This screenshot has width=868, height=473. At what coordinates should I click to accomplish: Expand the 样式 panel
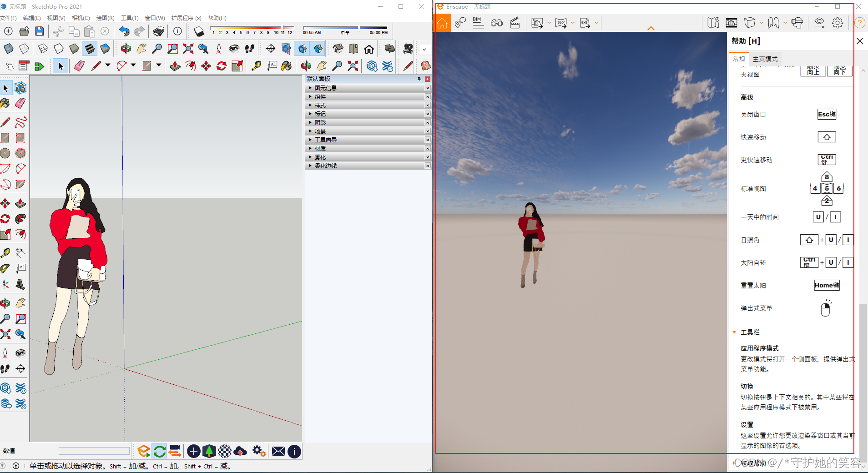click(368, 105)
